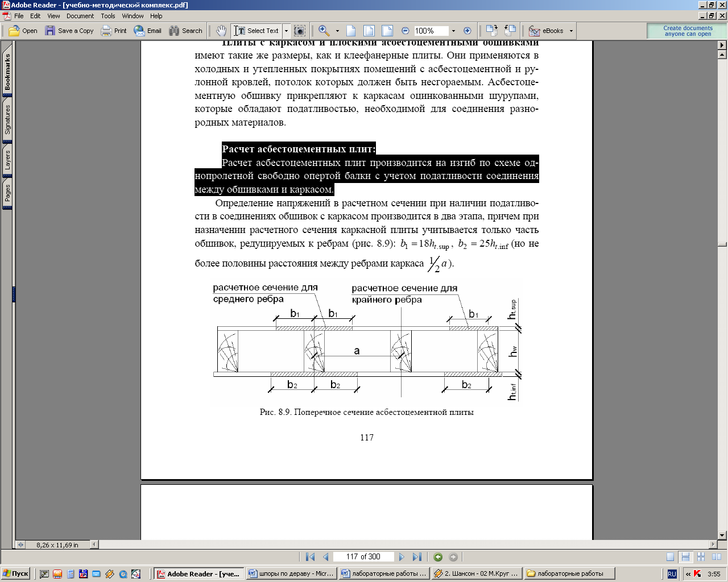Expand the Select Text tool dropdown
728x582 pixels.
click(x=287, y=31)
